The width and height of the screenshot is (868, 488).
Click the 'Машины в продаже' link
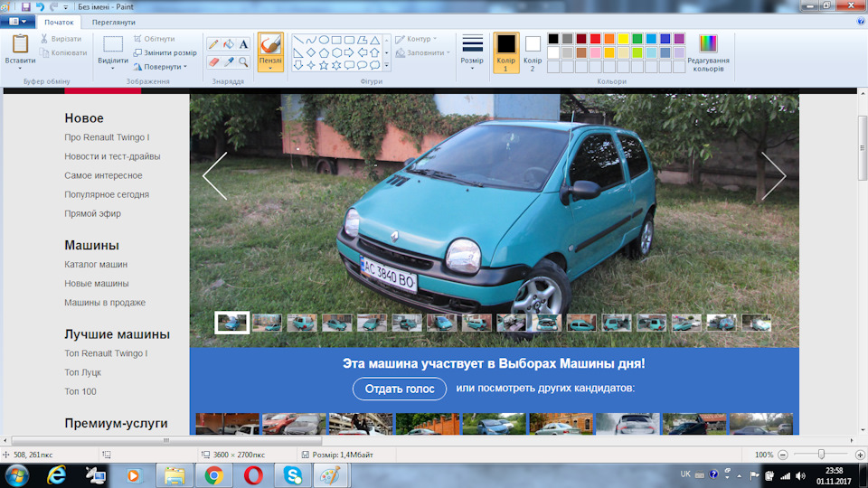[105, 303]
